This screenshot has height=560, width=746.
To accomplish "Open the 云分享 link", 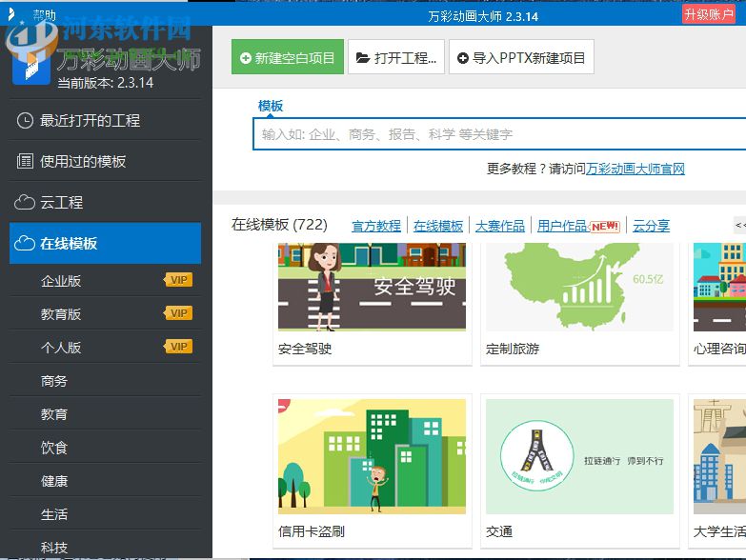I will (652, 226).
